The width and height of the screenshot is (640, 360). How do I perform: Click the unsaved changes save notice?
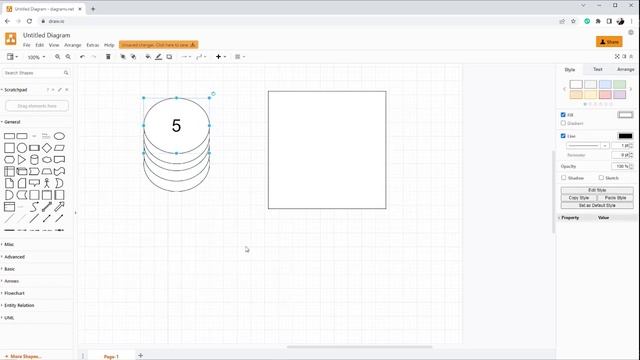pyautogui.click(x=158, y=44)
